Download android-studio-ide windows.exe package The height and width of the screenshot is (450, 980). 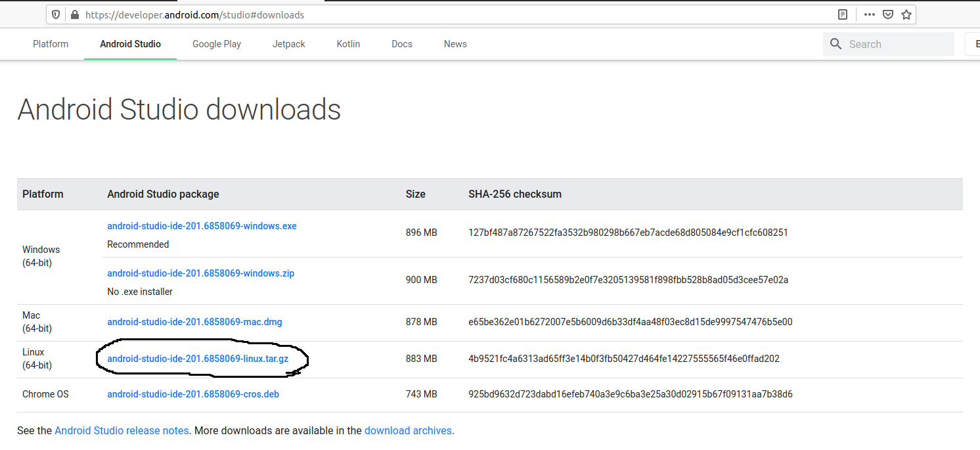(202, 226)
